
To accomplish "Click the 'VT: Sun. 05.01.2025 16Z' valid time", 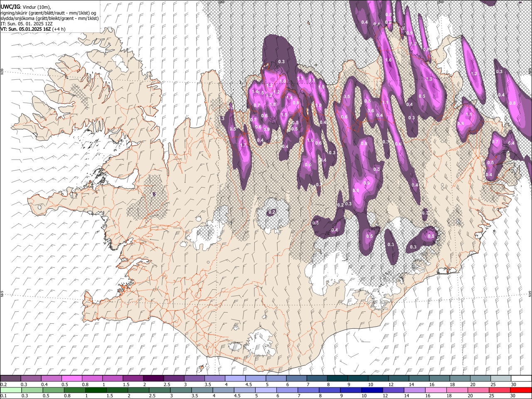I will coord(25,29).
